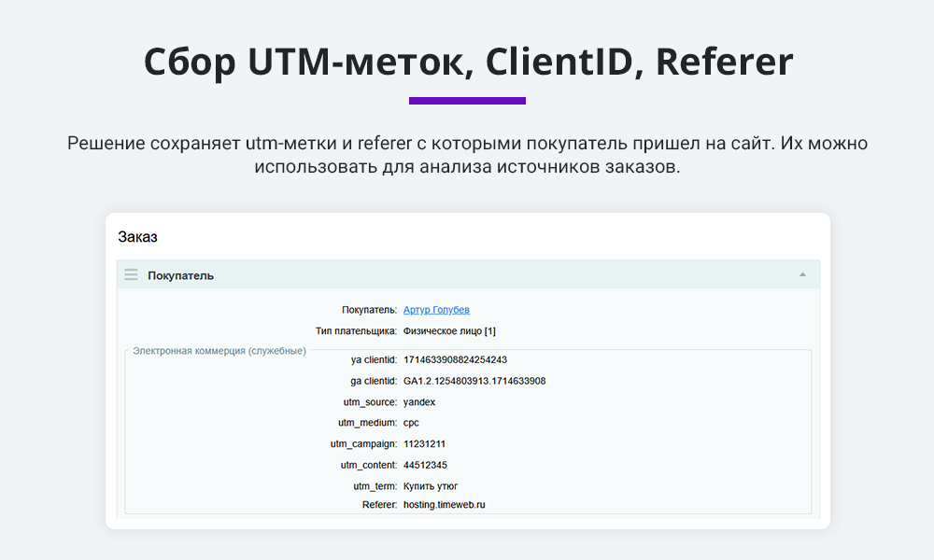The height and width of the screenshot is (560, 934).
Task: Click the Referer value hosting.timeweb.ru
Action: tap(445, 504)
